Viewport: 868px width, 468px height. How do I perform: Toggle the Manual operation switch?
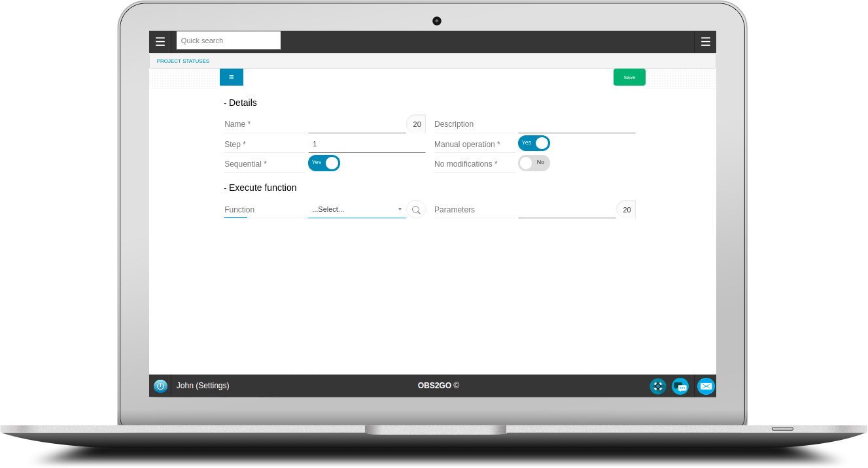pos(534,143)
